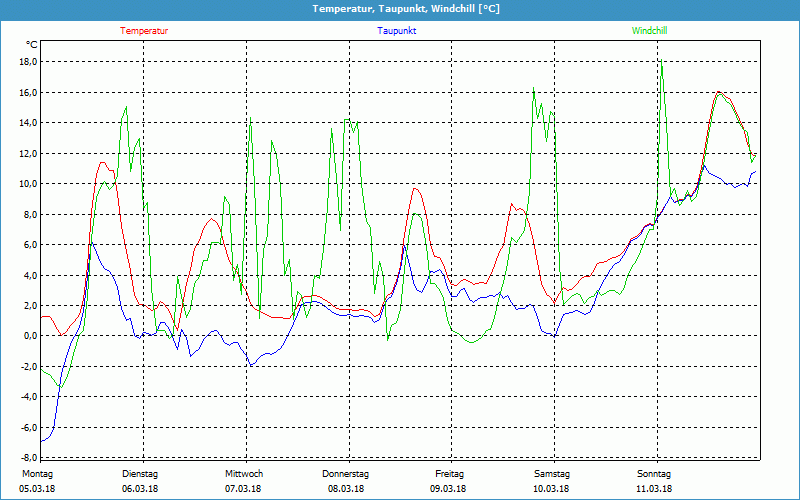This screenshot has width=800, height=500.
Task: Click the '-6,0' y-axis value
Action: click(x=29, y=427)
